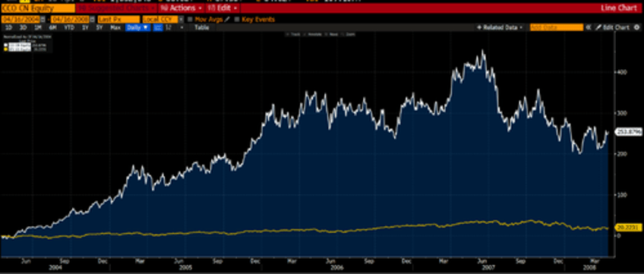Click the end date 04/16/2008 field
The height and width of the screenshot is (274, 644).
(x=70, y=19)
